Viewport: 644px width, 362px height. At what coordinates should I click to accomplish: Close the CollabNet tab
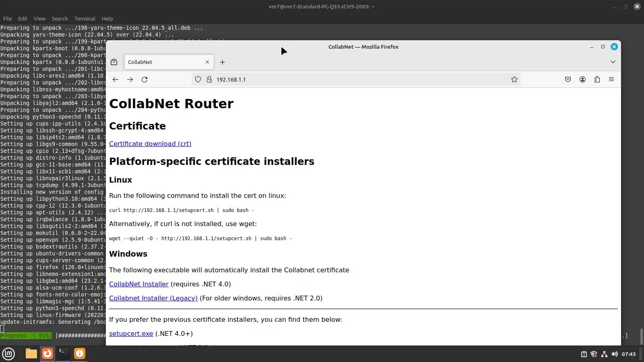coord(207,62)
